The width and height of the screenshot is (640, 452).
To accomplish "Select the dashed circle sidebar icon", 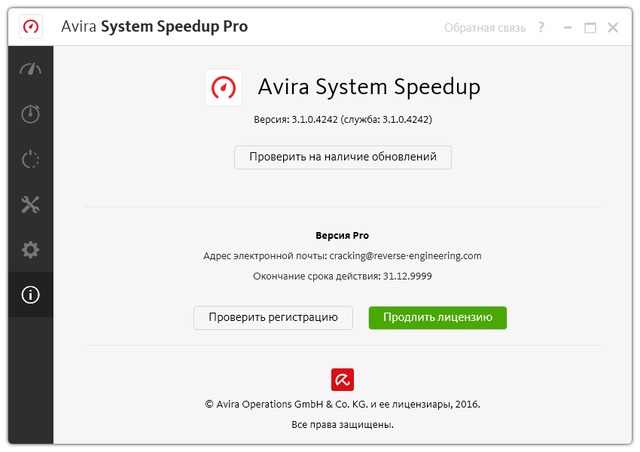I will pos(30,159).
